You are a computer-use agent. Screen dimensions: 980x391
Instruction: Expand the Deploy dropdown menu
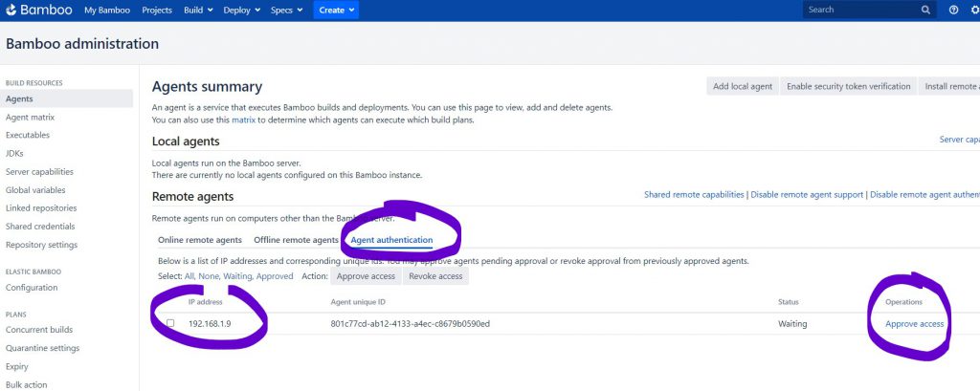click(242, 11)
